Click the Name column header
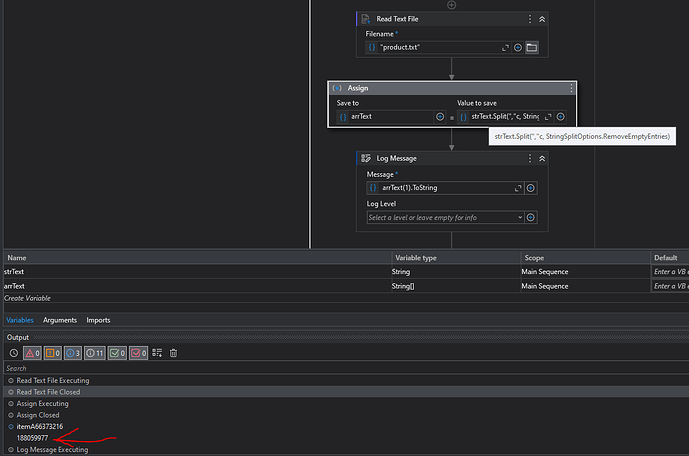689x456 pixels. [198, 258]
